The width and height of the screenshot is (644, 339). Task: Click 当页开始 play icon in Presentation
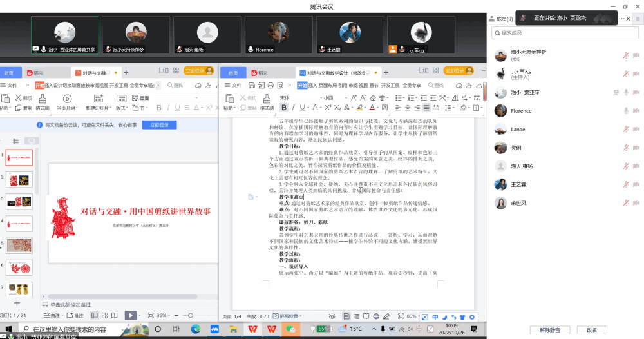pos(67,99)
